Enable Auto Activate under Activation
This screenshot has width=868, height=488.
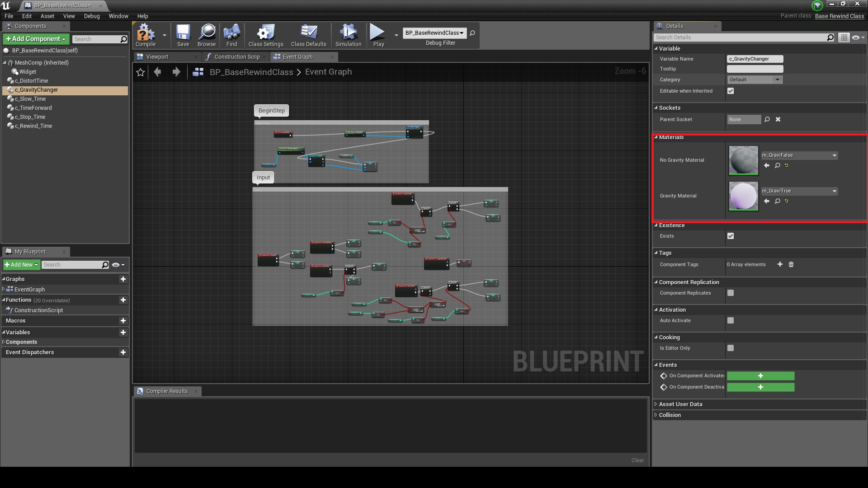(x=731, y=320)
